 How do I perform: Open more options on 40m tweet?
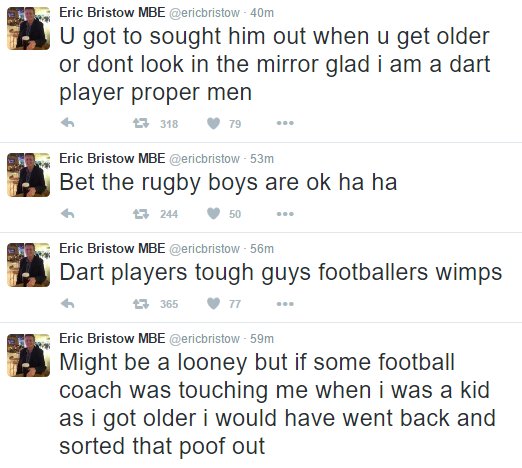tap(285, 123)
